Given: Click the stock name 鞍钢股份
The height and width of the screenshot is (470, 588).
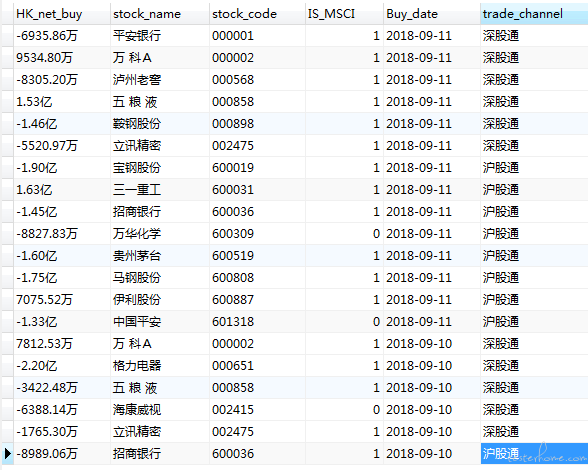Looking at the screenshot, I should [x=137, y=124].
